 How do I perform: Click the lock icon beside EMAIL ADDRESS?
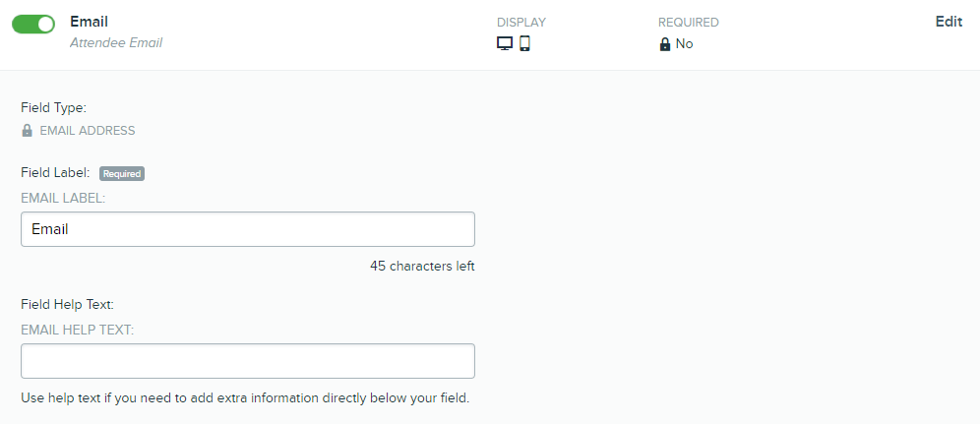(x=27, y=131)
